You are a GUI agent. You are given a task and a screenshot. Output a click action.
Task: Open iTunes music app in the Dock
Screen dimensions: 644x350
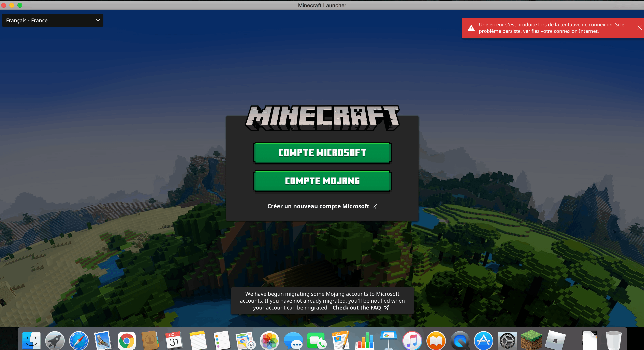click(x=412, y=340)
